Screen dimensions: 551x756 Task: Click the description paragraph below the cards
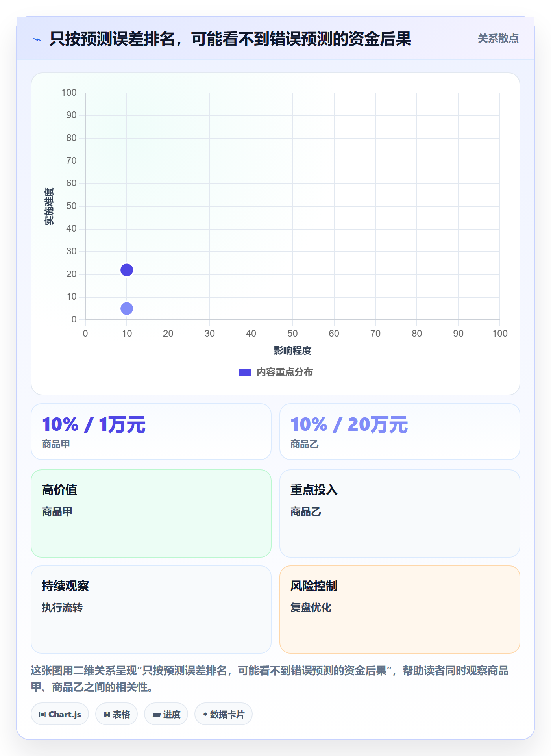click(x=270, y=679)
